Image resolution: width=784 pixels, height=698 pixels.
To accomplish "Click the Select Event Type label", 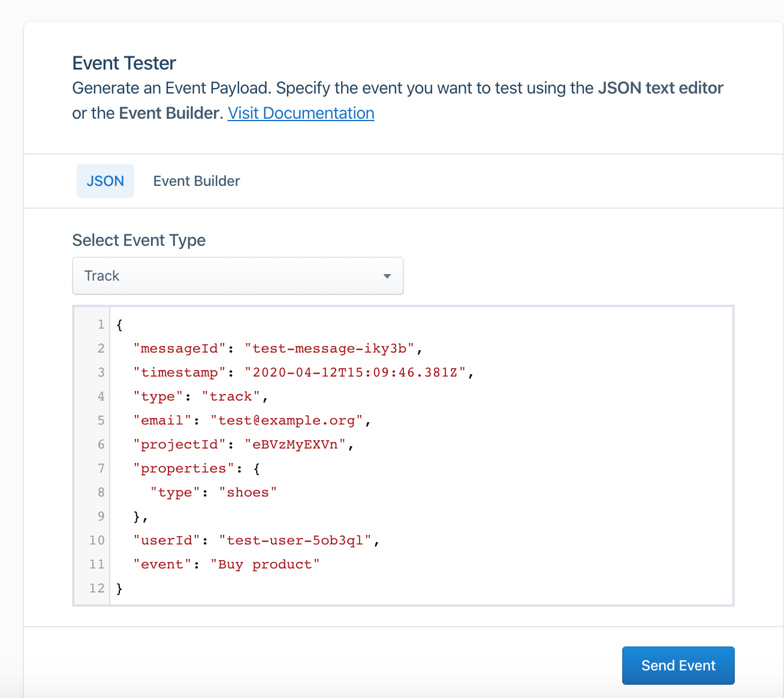I will pyautogui.click(x=139, y=240).
